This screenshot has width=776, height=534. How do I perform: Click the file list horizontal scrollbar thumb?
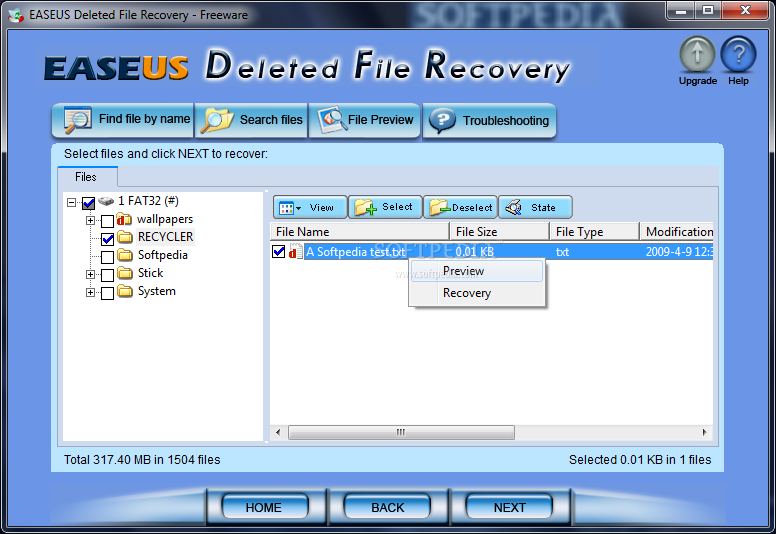401,433
